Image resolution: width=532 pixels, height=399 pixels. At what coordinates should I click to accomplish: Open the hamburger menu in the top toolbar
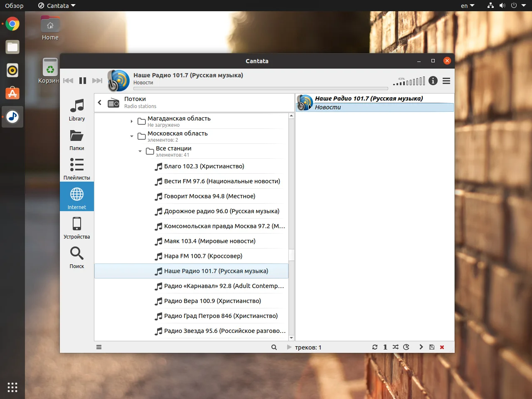pyautogui.click(x=446, y=81)
